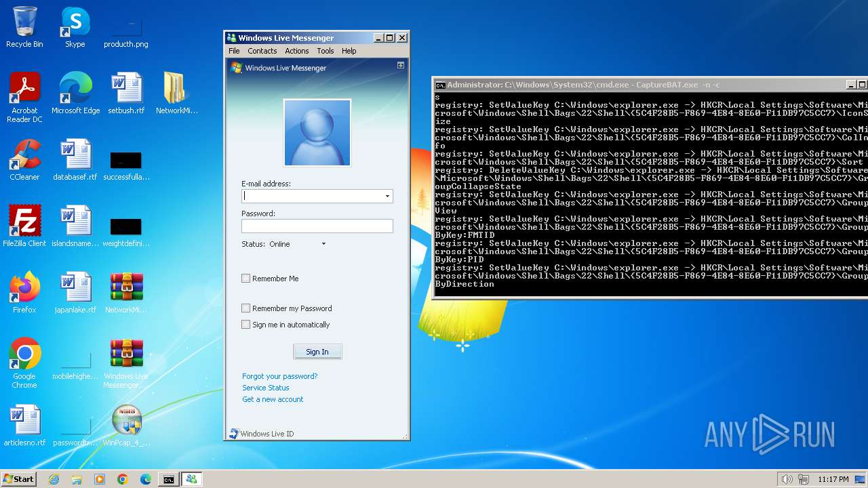Screen dimensions: 868x488
Task: Enable the Remember Me checkbox
Action: [245, 278]
